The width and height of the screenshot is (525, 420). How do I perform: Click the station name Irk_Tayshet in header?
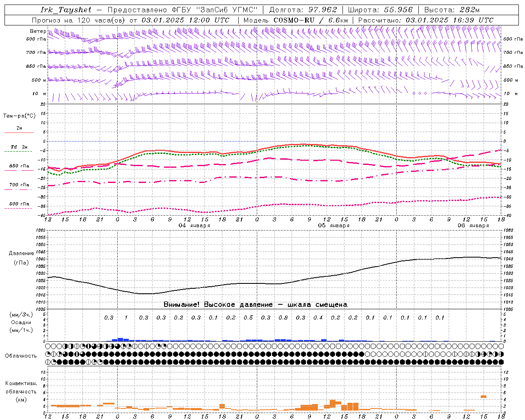click(x=66, y=10)
